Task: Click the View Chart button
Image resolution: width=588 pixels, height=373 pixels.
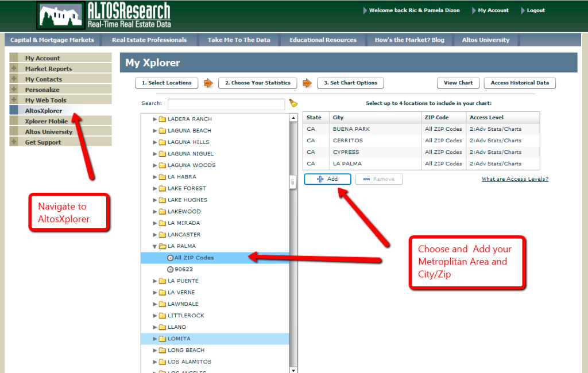Action: pos(458,83)
